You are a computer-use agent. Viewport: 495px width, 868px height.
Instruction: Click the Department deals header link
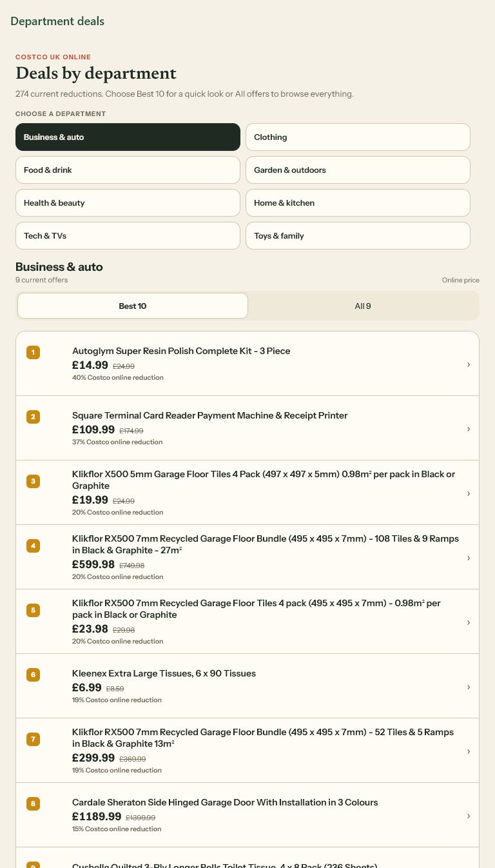[57, 21]
